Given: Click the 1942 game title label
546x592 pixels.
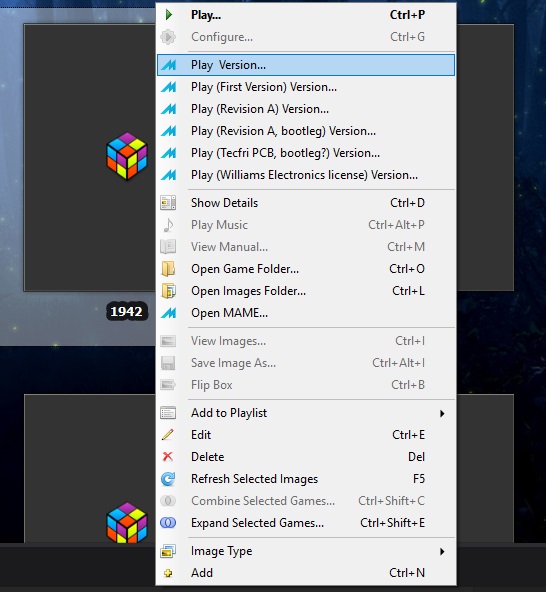Looking at the screenshot, I should point(126,311).
